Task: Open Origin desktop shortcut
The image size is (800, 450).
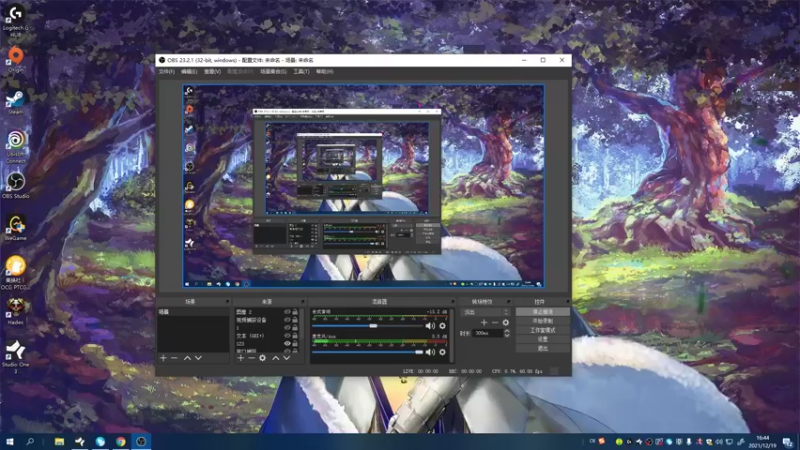Action: (x=16, y=60)
